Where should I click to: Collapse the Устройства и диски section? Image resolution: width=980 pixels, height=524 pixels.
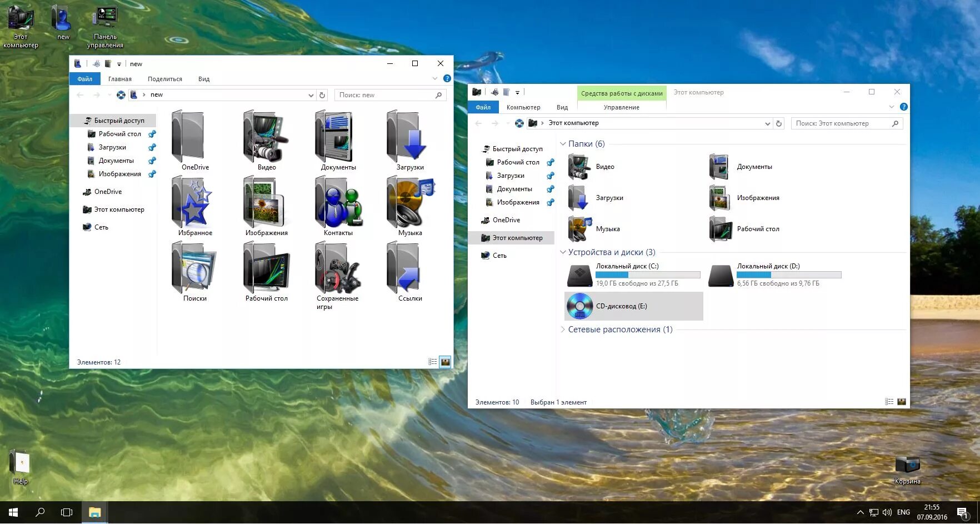tap(563, 252)
